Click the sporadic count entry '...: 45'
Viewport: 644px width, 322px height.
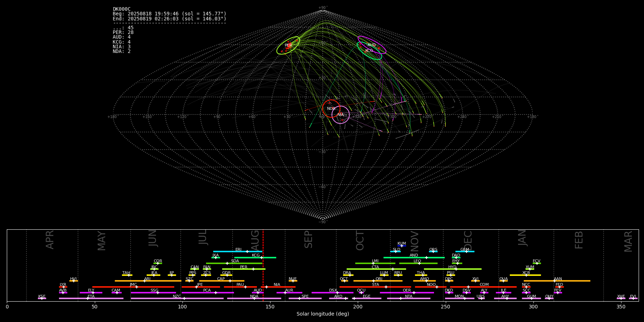click(x=123, y=28)
